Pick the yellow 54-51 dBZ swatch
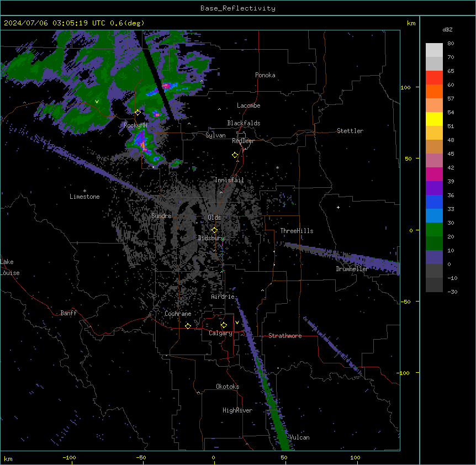 click(434, 119)
